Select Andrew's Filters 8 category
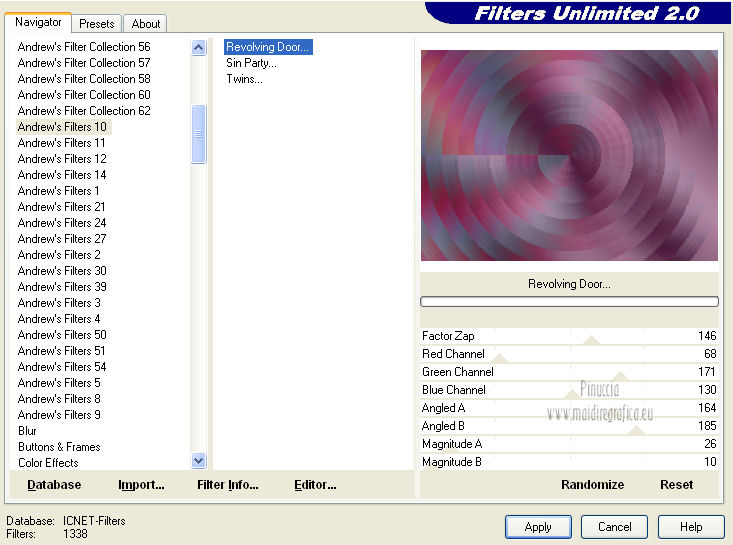Image resolution: width=733 pixels, height=545 pixels. tap(59, 399)
